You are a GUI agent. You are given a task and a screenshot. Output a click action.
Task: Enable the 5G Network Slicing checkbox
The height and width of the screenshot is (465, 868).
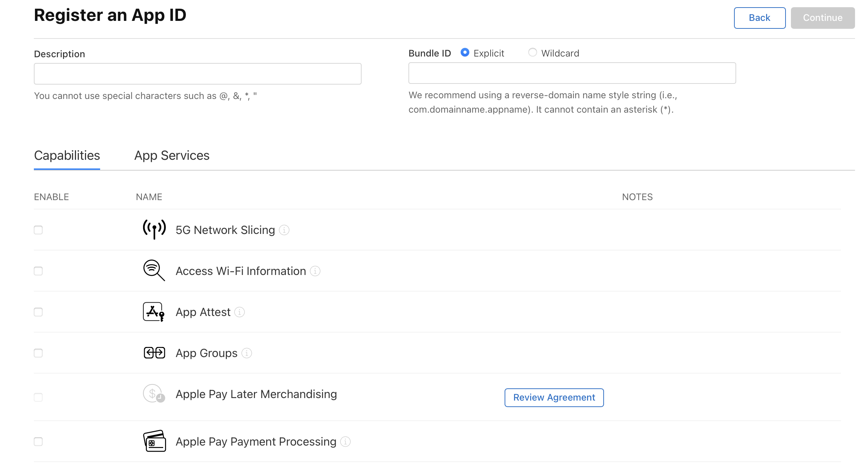39,229
